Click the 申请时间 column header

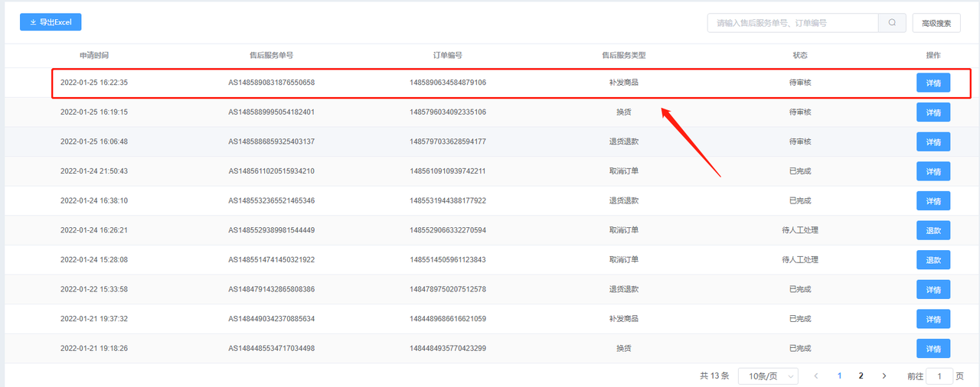pyautogui.click(x=94, y=55)
